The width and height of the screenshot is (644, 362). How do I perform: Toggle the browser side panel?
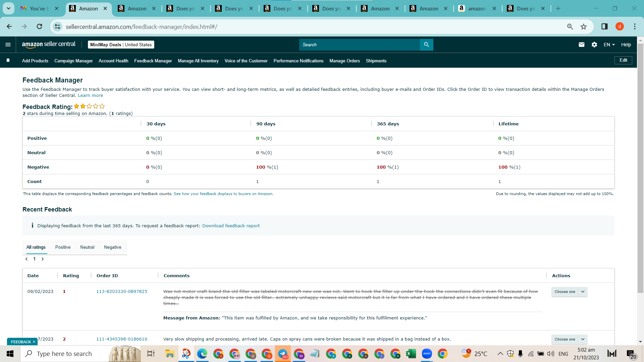(x=604, y=26)
